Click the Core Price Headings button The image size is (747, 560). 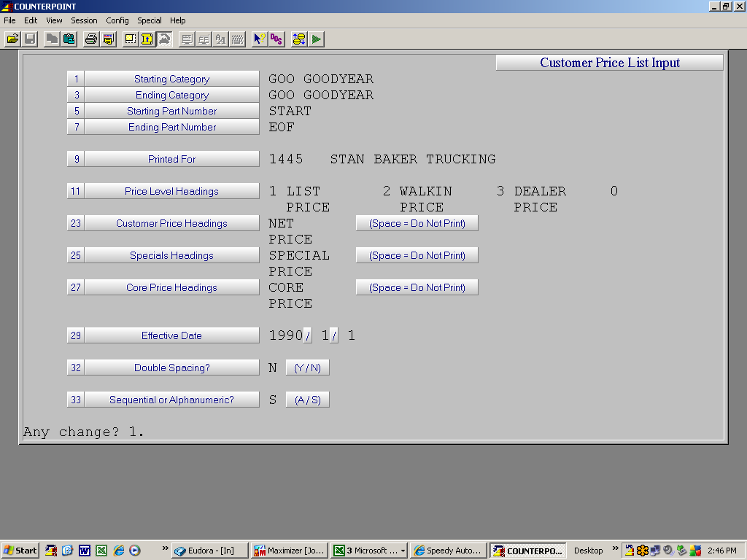point(172,287)
